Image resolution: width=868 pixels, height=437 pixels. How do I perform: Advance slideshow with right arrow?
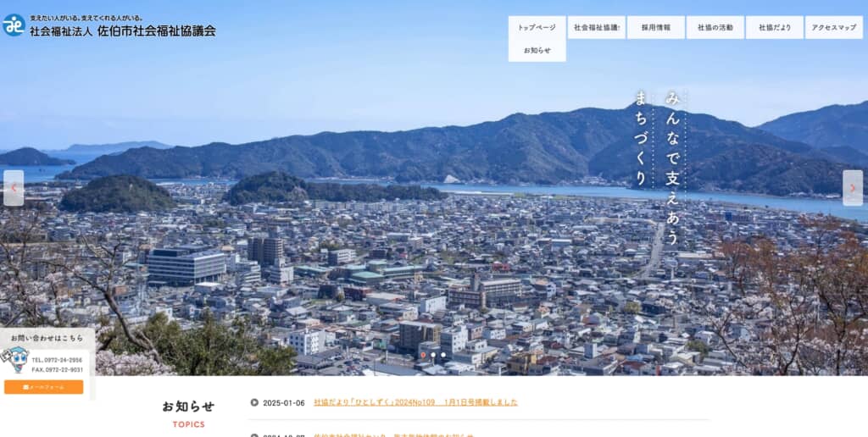tap(853, 188)
